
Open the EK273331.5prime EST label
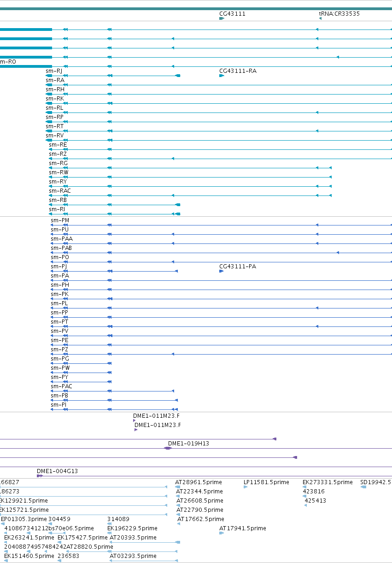click(328, 482)
